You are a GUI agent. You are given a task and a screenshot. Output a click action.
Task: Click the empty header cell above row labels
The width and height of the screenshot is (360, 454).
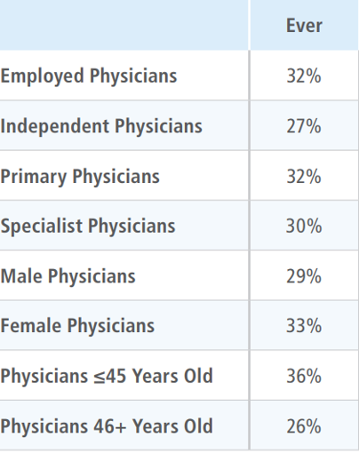tap(124, 25)
